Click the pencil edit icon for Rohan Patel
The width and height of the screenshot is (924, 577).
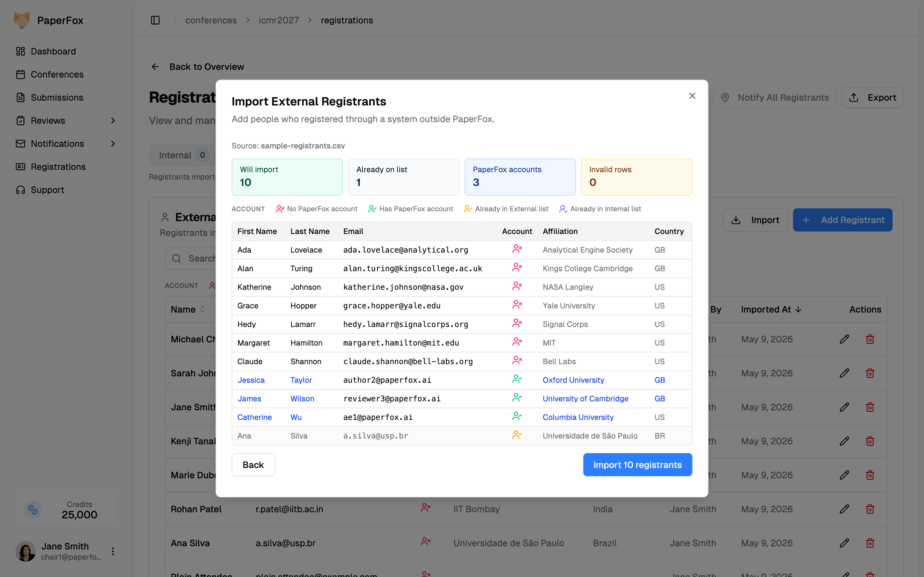[844, 509]
